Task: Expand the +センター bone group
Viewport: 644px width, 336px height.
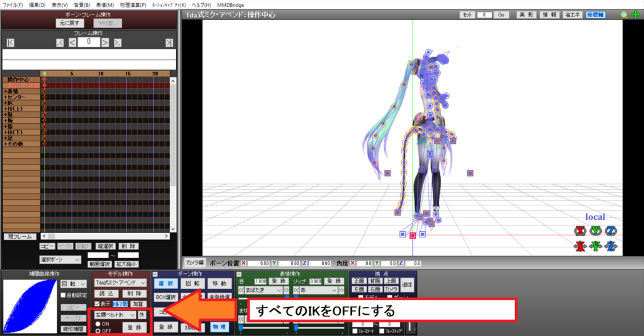Action: pyautogui.click(x=15, y=97)
